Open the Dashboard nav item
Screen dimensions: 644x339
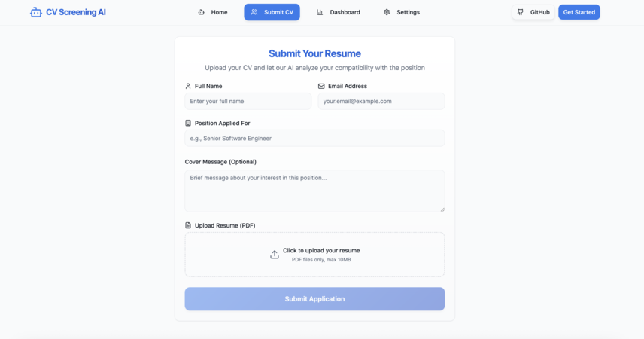[x=339, y=12]
